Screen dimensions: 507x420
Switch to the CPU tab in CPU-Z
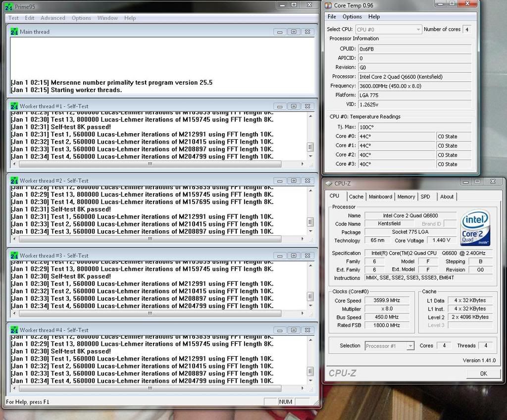[334, 196]
